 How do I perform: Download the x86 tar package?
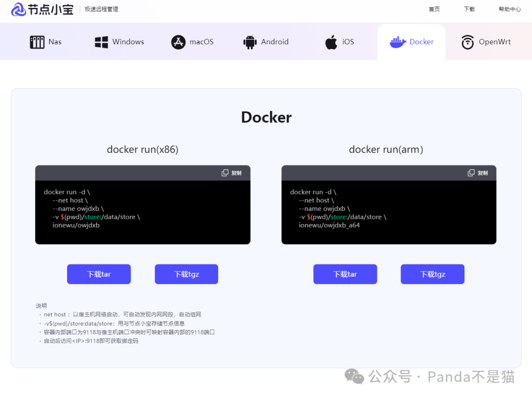99,274
